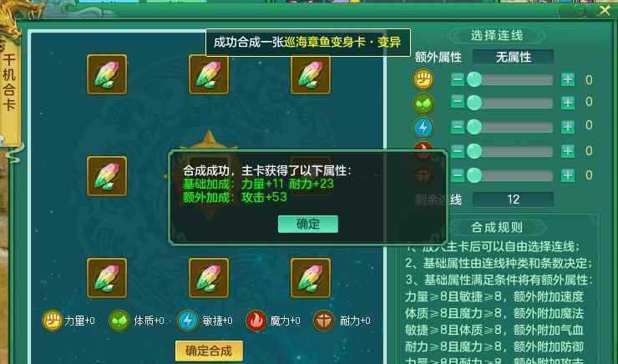Click the agility (lightning) slider handle
This screenshot has width=618, height=364.
point(474,127)
